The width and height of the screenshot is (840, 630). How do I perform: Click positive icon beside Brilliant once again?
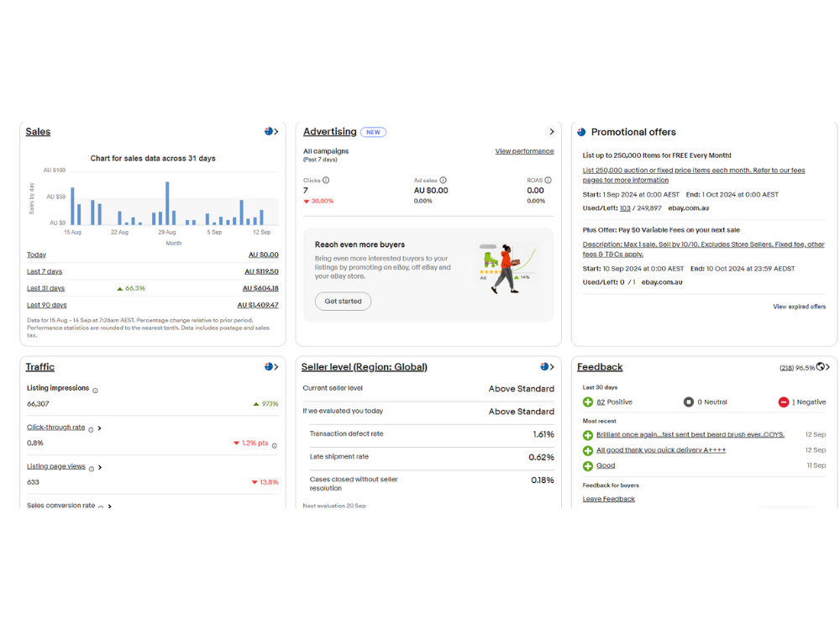click(588, 435)
